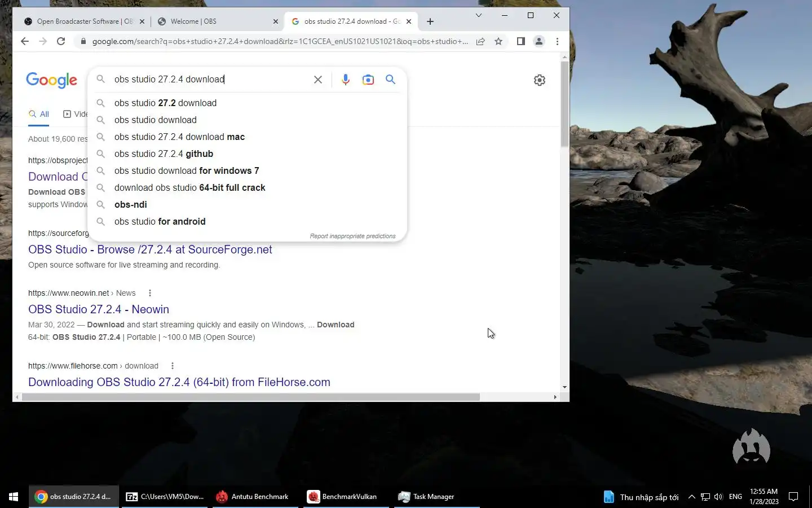This screenshot has width=812, height=508.
Task: Open Chrome side panel icon
Action: click(520, 41)
